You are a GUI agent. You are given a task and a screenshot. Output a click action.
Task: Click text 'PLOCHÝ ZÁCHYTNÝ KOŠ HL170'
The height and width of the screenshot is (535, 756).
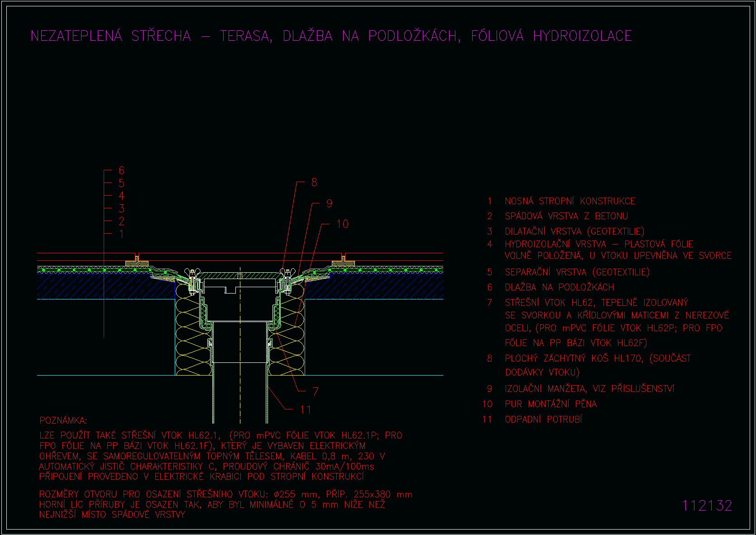click(573, 358)
